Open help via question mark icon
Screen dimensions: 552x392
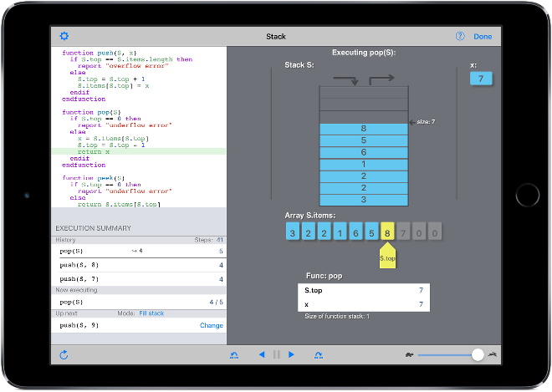tap(460, 37)
